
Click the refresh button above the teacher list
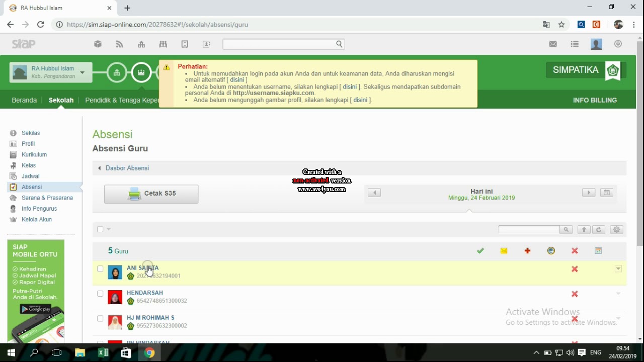pyautogui.click(x=599, y=230)
